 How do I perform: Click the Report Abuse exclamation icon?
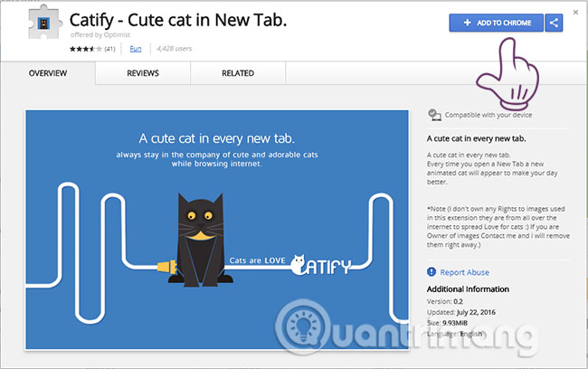(x=432, y=272)
